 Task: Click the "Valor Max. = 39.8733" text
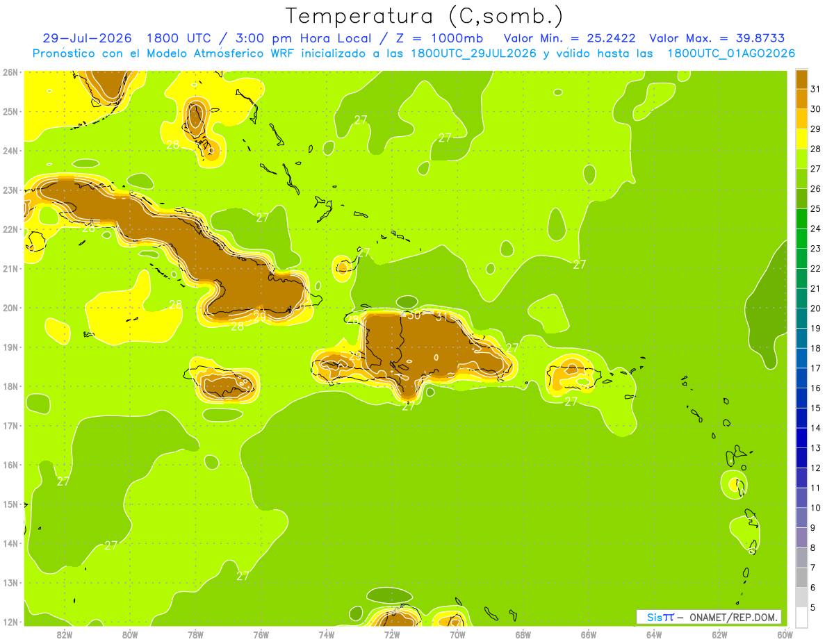coord(717,38)
